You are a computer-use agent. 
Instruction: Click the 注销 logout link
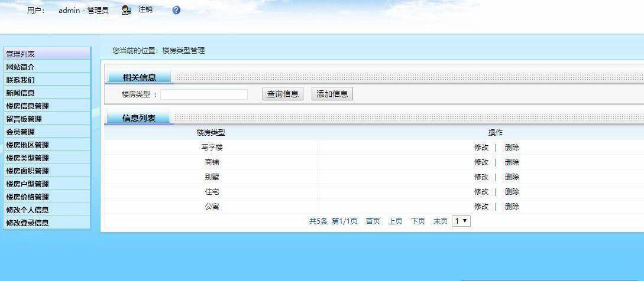click(145, 9)
